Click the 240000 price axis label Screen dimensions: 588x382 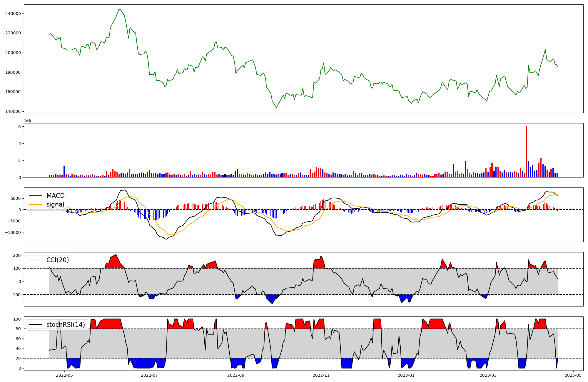(13, 14)
